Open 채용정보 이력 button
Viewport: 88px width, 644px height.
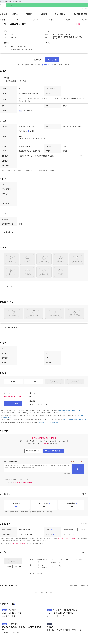click(79, 559)
